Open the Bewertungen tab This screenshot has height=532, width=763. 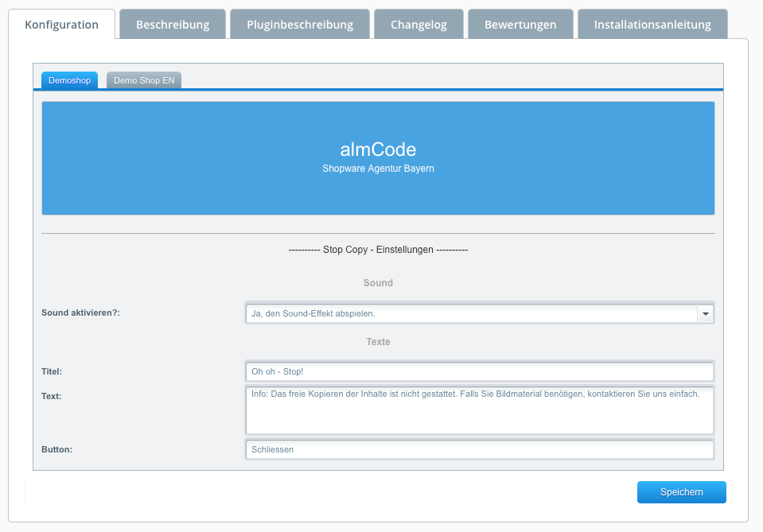pos(520,25)
